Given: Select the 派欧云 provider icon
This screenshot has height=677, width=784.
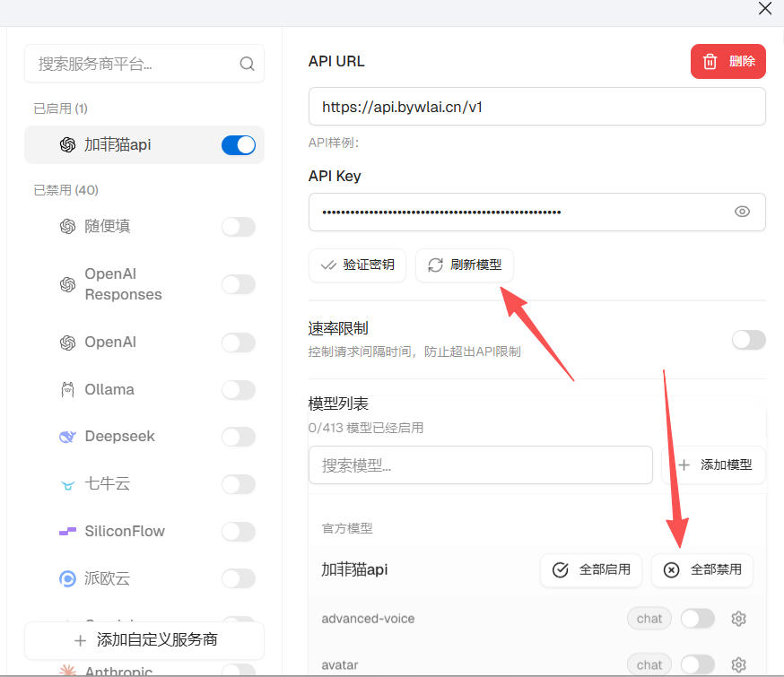Looking at the screenshot, I should click(x=66, y=578).
